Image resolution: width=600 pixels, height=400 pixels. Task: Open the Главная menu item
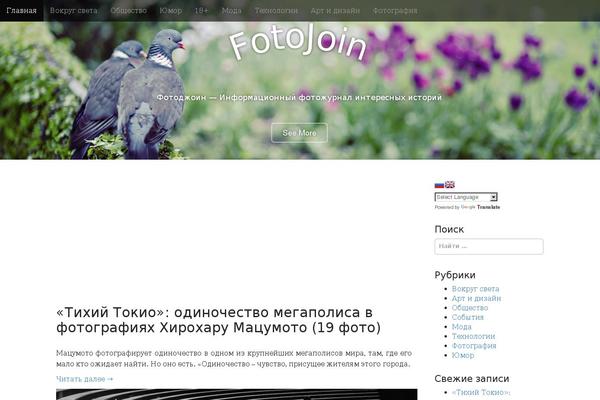click(21, 11)
